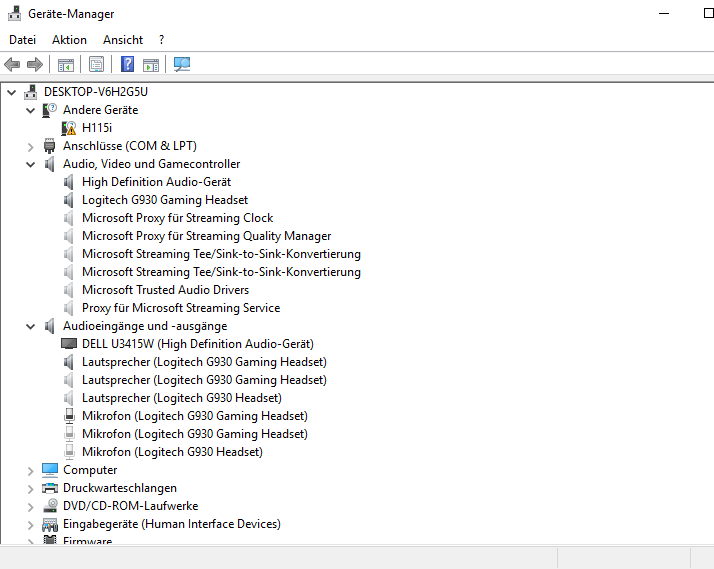Click the H115i warning device icon
This screenshot has width=714, height=569.
click(69, 128)
